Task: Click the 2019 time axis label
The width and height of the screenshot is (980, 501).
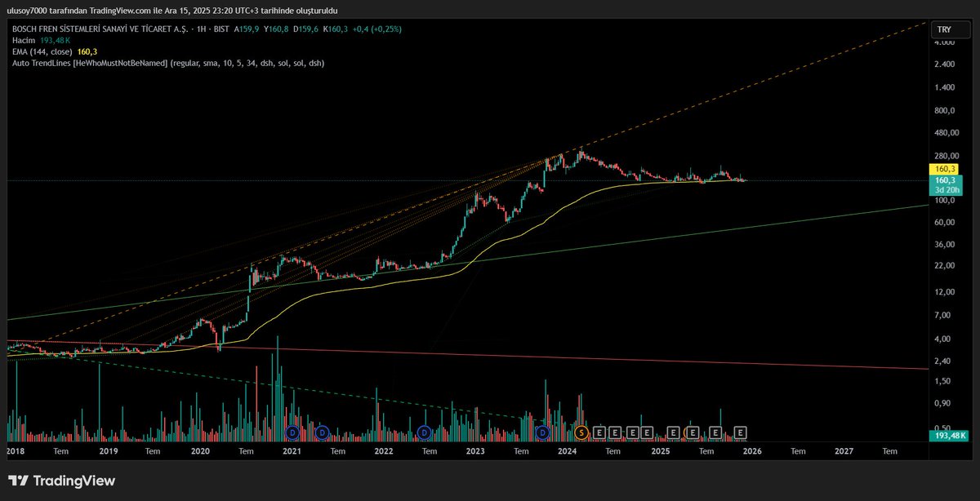Action: [109, 450]
